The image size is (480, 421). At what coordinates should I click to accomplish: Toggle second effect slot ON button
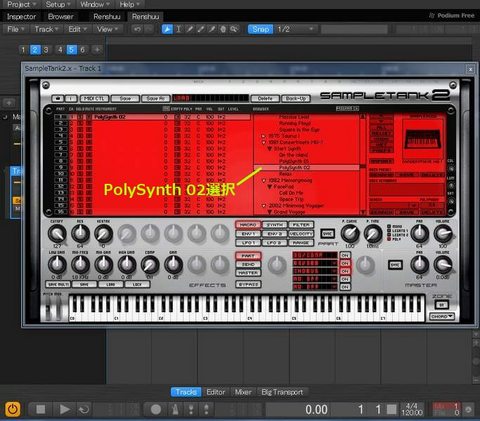(345, 263)
